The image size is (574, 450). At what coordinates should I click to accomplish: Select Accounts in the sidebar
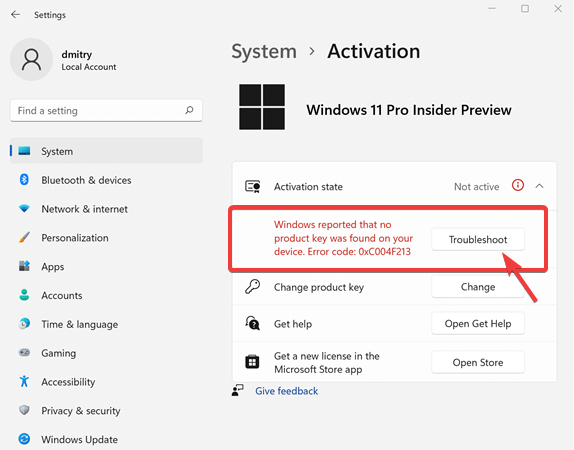click(106, 295)
